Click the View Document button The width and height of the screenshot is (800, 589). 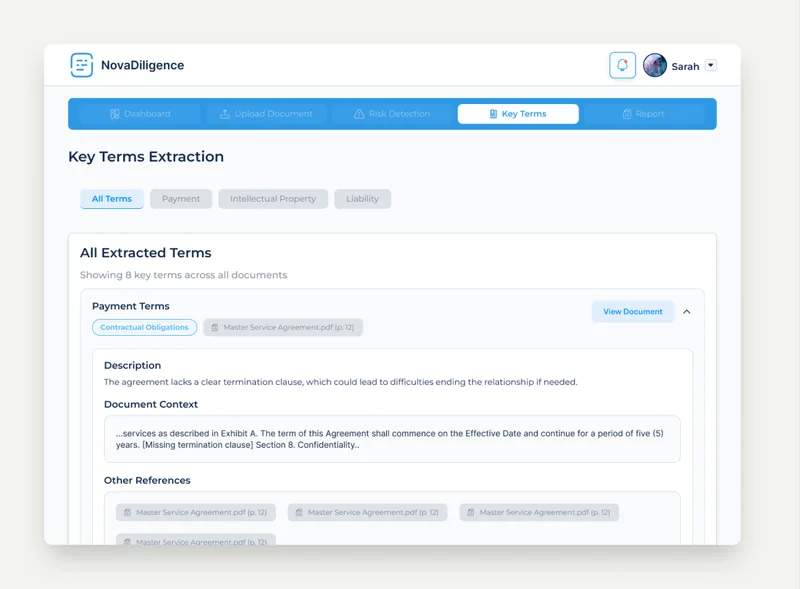pos(633,311)
